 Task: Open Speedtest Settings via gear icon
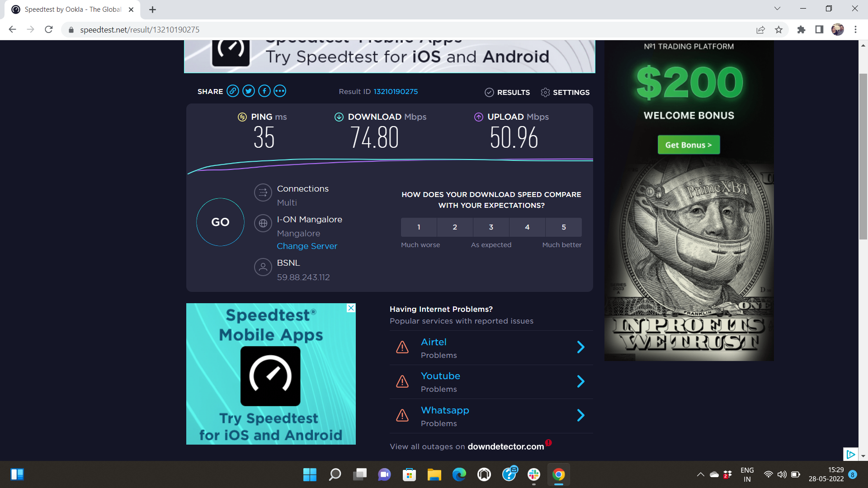pyautogui.click(x=546, y=92)
